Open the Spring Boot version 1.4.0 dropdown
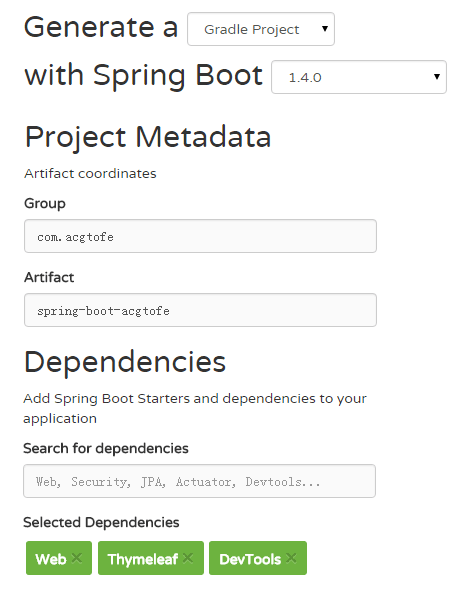 [x=359, y=77]
